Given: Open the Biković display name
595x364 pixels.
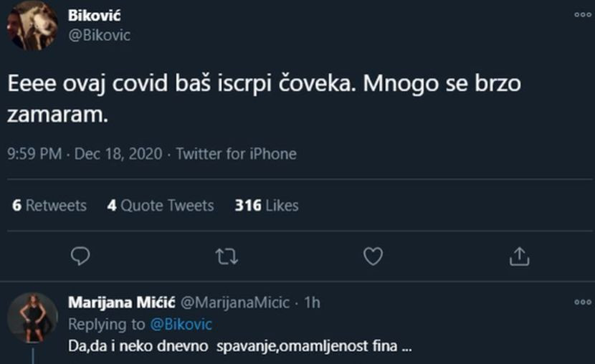Looking at the screenshot, I should (x=95, y=15).
